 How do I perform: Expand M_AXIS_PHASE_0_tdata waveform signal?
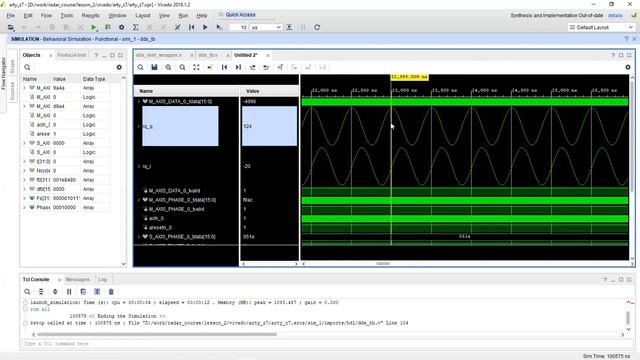(x=139, y=200)
